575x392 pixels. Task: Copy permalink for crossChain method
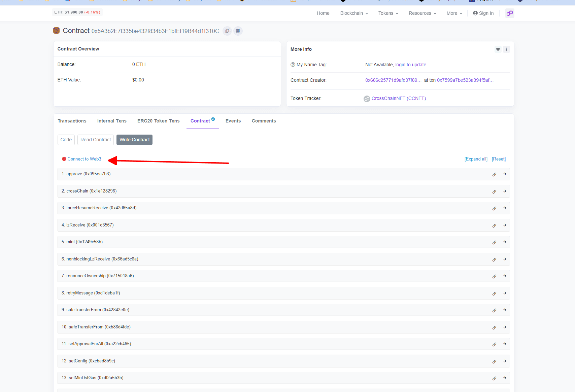494,191
